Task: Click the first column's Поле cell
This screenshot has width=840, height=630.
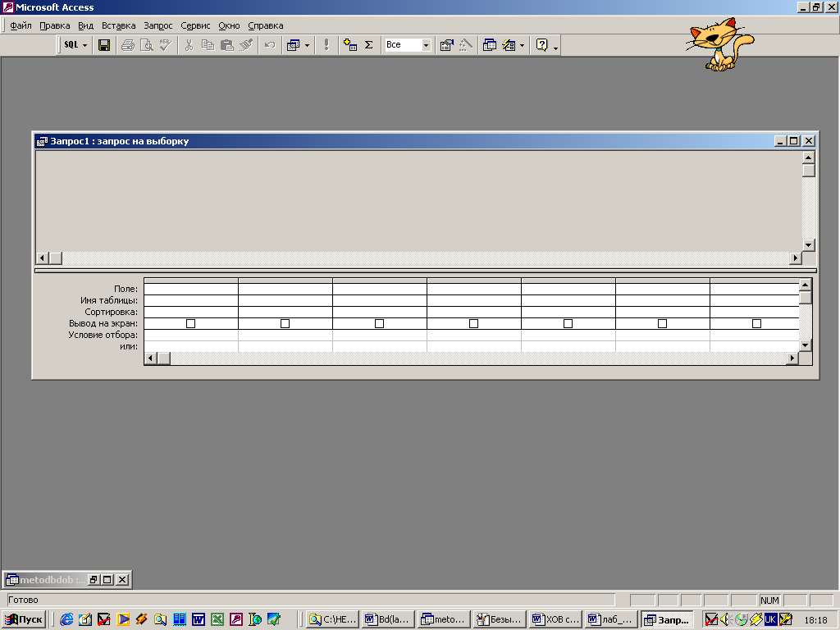Action: click(x=191, y=289)
